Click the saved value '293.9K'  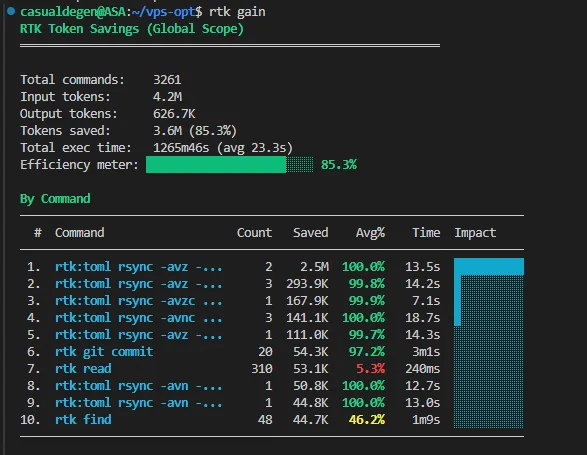[307, 284]
